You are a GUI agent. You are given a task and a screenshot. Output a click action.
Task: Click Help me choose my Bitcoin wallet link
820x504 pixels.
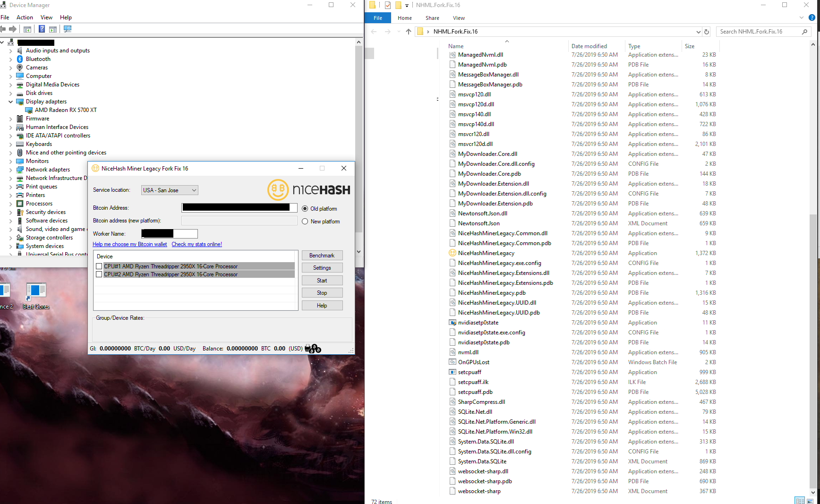coord(130,244)
